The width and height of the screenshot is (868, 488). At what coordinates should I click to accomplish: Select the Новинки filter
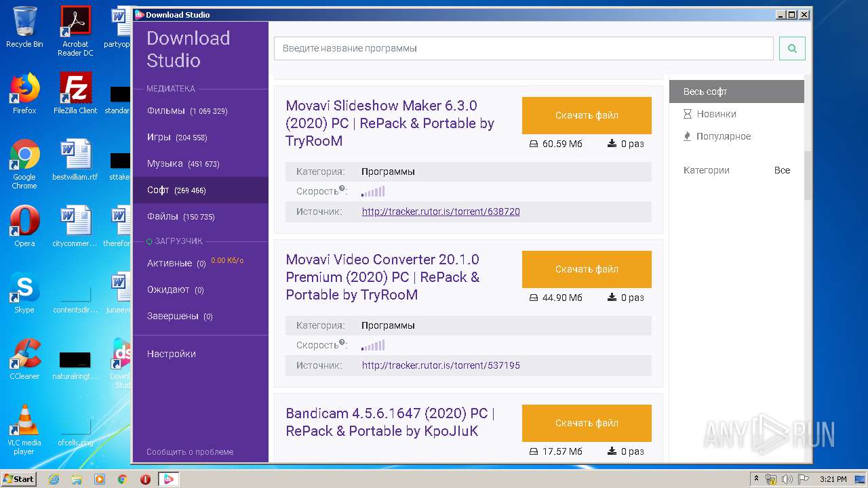point(736,114)
